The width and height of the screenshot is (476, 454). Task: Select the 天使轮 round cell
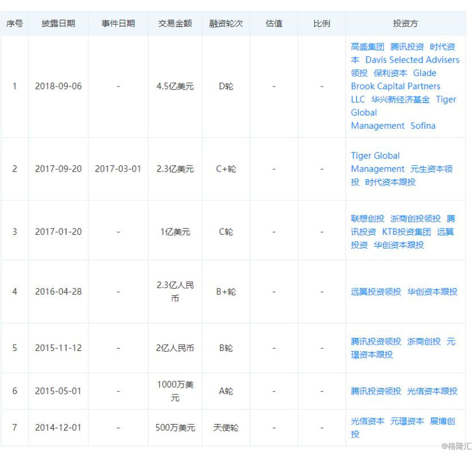[x=226, y=428]
